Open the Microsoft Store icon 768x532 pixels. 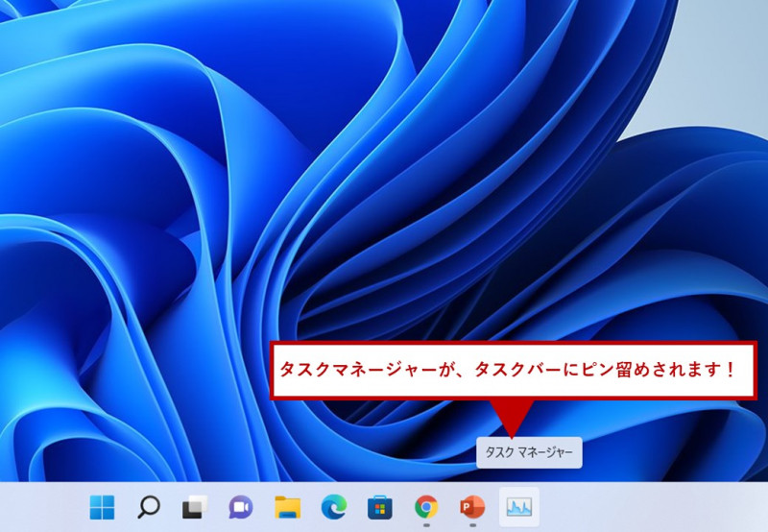(x=380, y=507)
